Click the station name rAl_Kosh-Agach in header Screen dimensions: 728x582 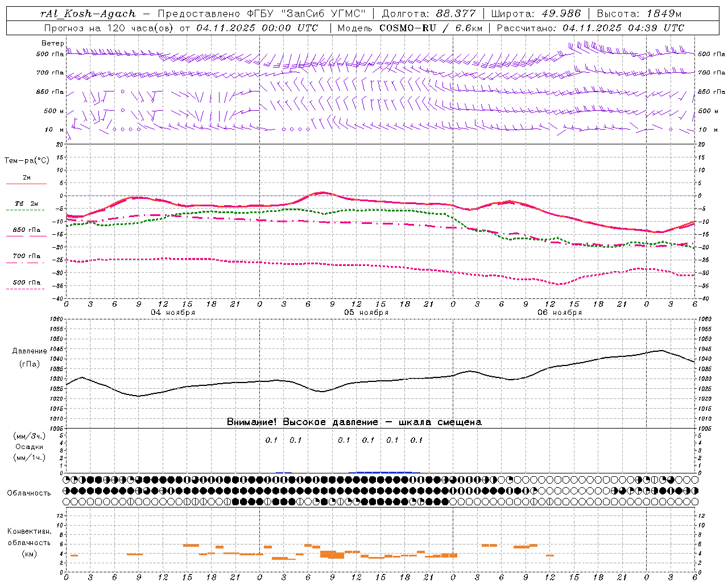[x=88, y=14]
